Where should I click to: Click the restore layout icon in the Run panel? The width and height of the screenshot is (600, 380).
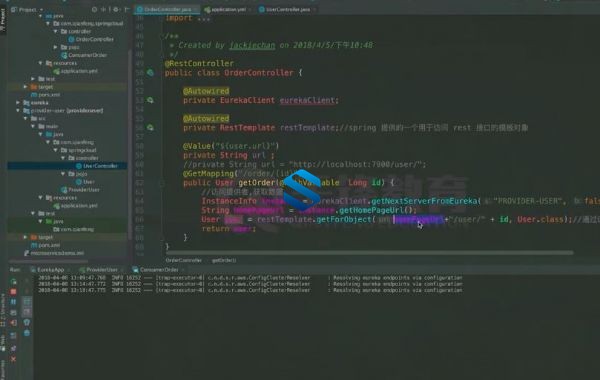click(13, 336)
